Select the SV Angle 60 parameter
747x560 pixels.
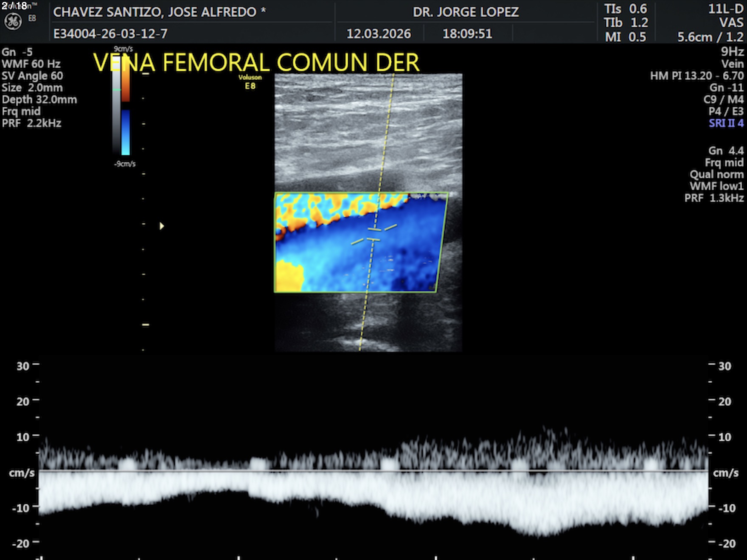point(32,76)
